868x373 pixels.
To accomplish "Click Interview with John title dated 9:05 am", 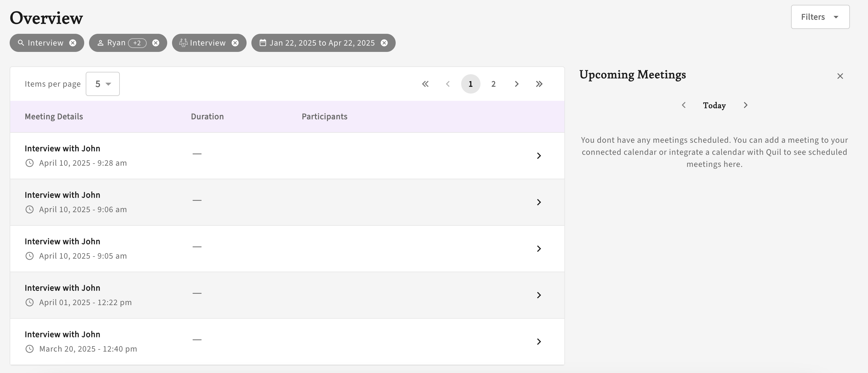I will click(62, 242).
